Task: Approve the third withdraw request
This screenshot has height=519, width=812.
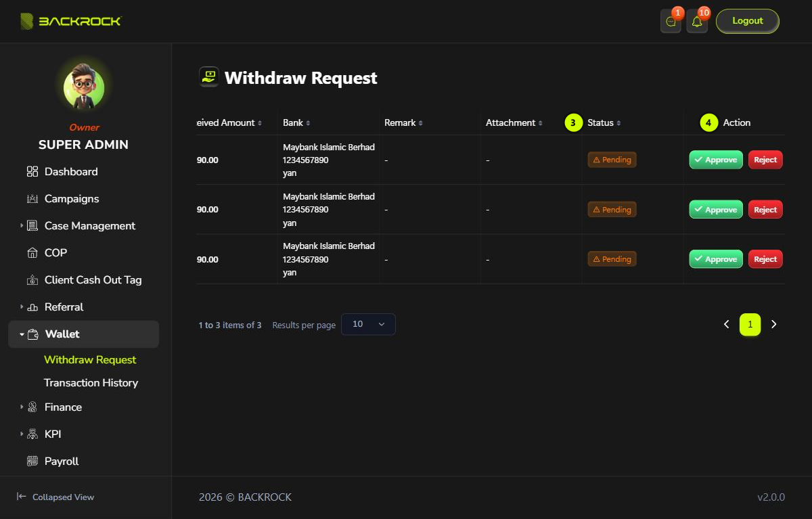Action: pyautogui.click(x=716, y=259)
